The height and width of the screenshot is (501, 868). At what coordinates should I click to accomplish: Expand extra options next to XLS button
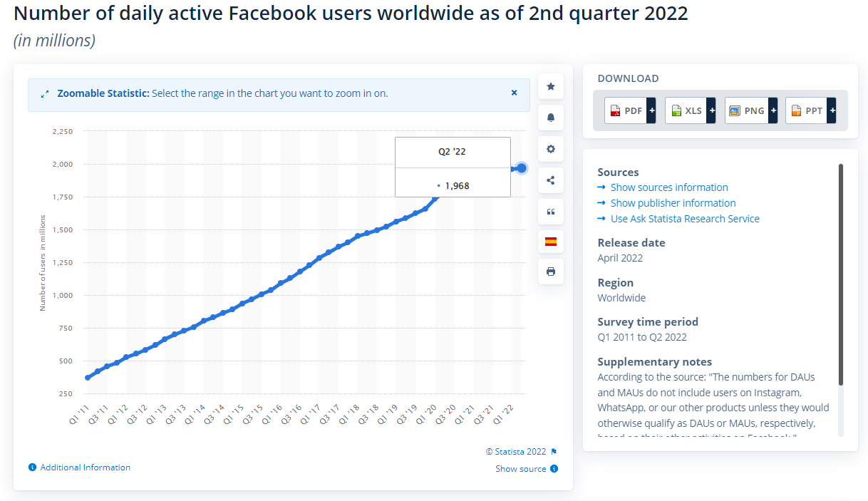[713, 110]
